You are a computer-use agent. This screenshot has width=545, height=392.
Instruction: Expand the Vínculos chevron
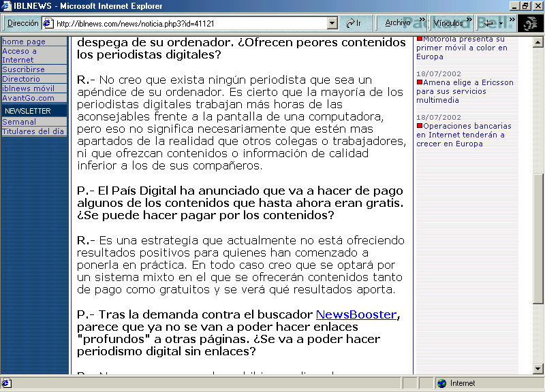[469, 20]
